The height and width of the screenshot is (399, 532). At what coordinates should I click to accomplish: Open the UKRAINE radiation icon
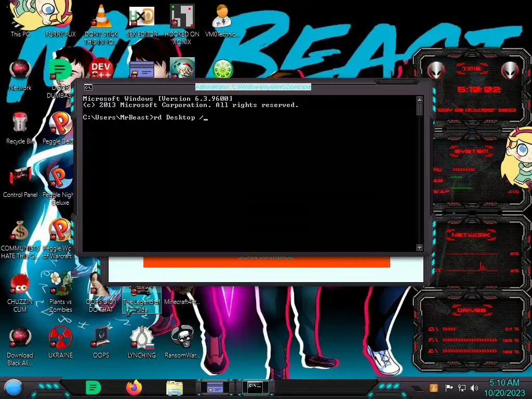point(60,343)
